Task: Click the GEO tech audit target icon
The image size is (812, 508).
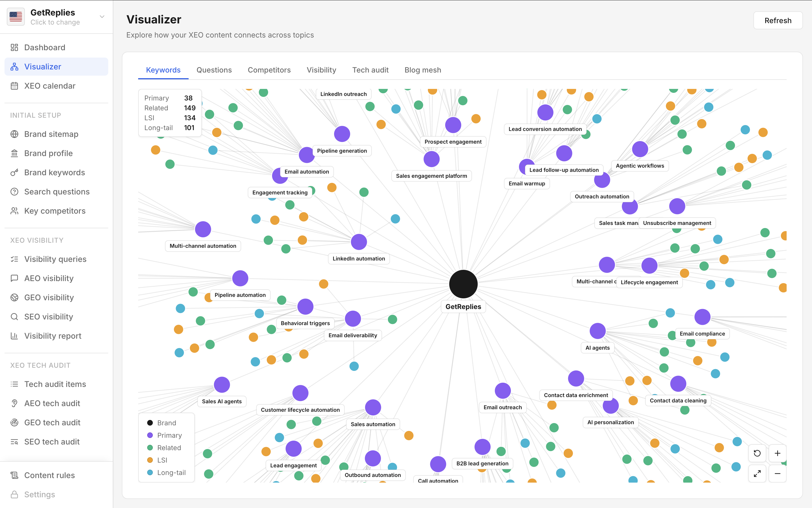Action: click(x=14, y=422)
